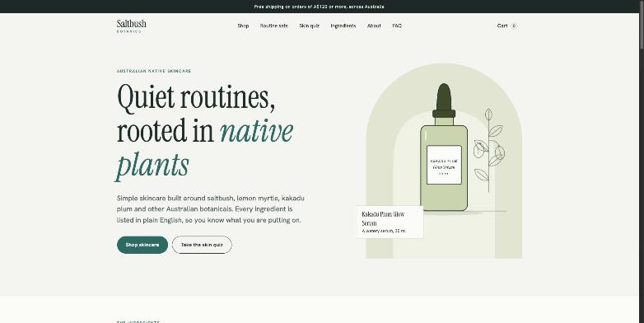This screenshot has width=644, height=323.
Task: Go to Routine sets page
Action: 274,26
